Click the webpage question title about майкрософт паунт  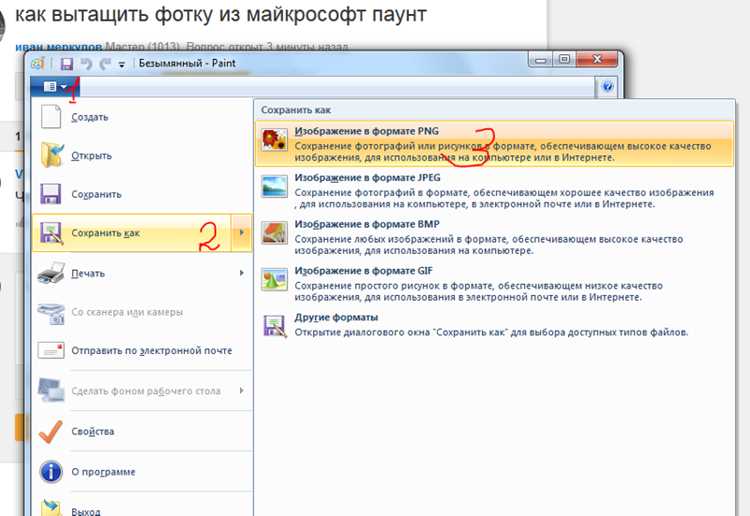click(221, 14)
